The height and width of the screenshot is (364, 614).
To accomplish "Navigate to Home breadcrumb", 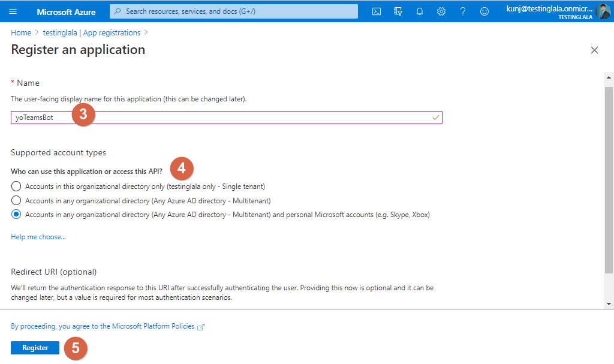I will point(21,32).
